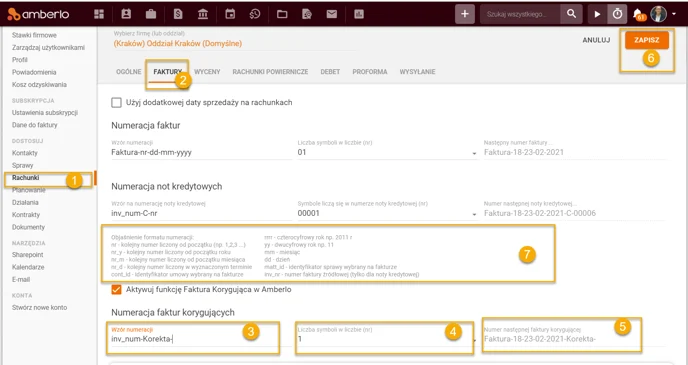This screenshot has width=688, height=365.
Task: Open the documents folder icon
Action: pyautogui.click(x=282, y=14)
